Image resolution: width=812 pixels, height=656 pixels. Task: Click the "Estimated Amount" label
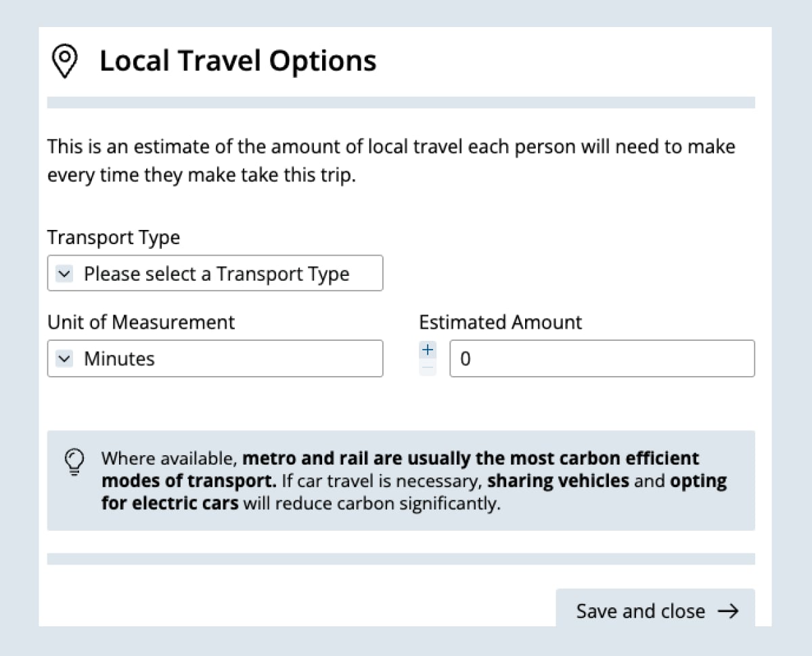point(500,323)
